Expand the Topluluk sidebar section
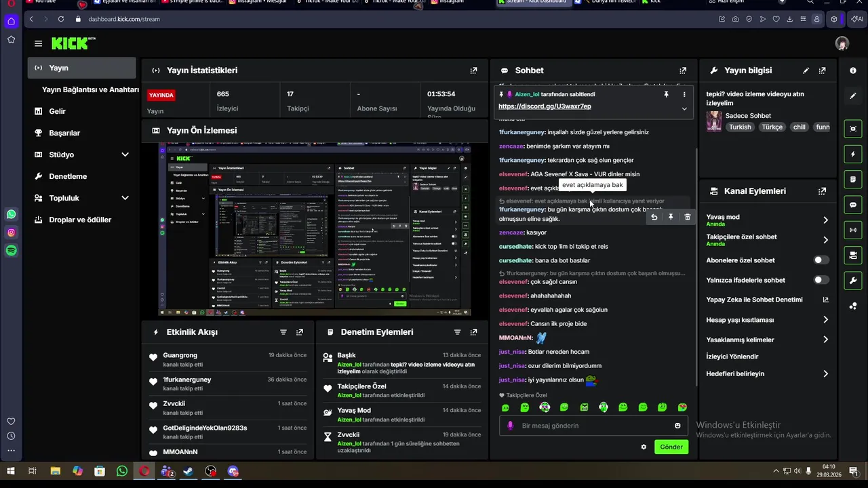The width and height of the screenshot is (868, 488). pos(125,198)
